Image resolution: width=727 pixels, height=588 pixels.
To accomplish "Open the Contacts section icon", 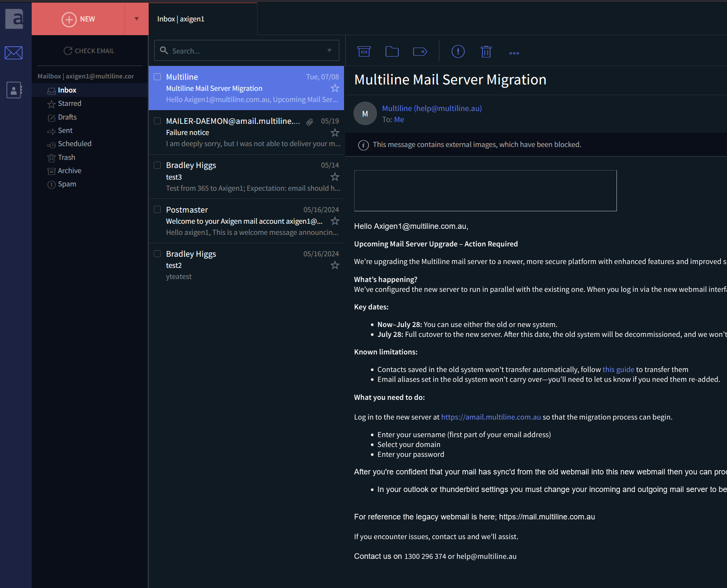I will pyautogui.click(x=14, y=90).
